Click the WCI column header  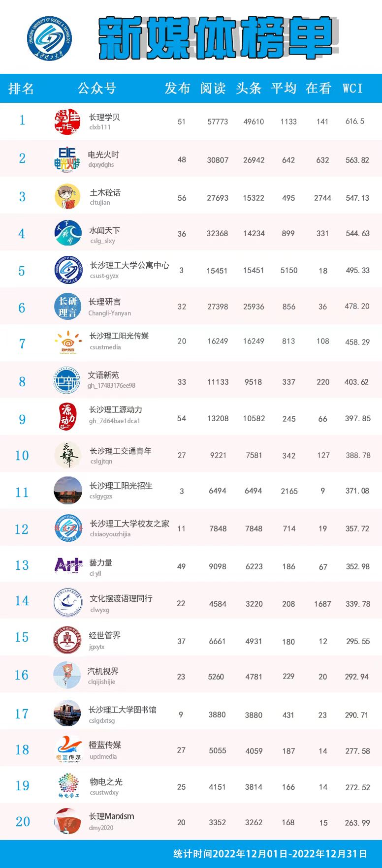coord(352,88)
